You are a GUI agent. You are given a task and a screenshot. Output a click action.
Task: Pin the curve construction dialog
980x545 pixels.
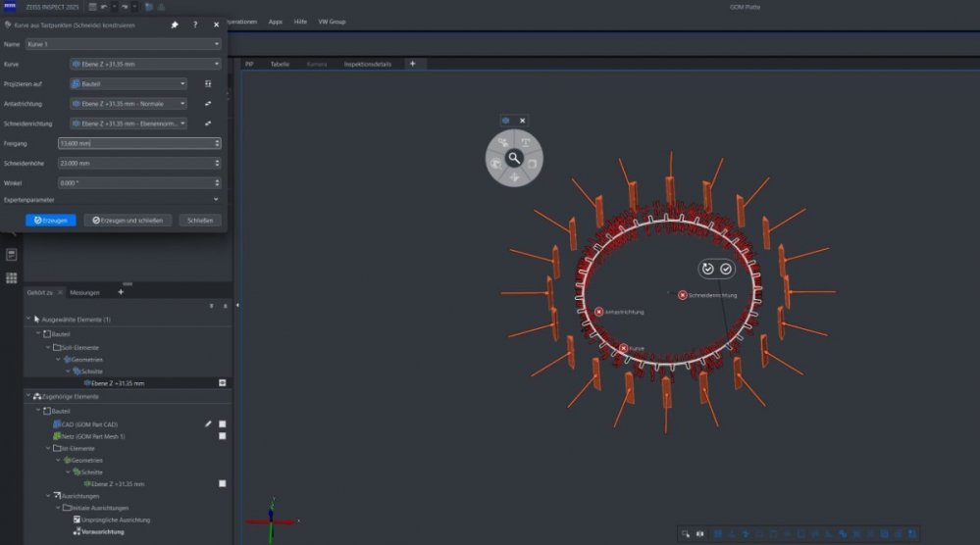pos(175,25)
